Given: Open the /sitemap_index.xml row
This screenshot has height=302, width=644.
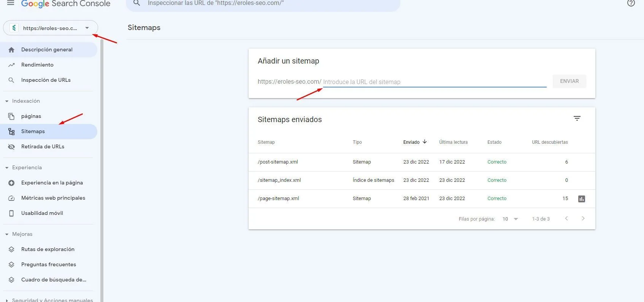Looking at the screenshot, I should pos(422,180).
